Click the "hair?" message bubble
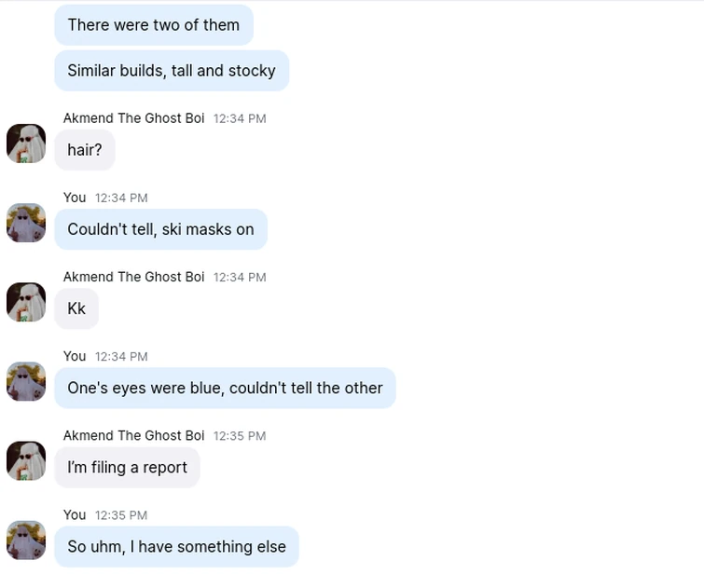This screenshot has width=704, height=588. 85,150
